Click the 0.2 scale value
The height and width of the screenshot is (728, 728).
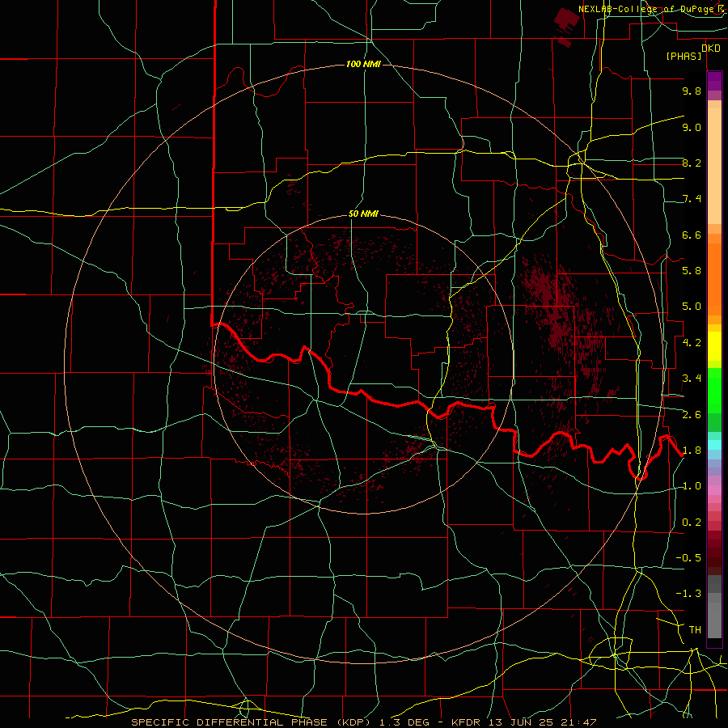tap(692, 523)
